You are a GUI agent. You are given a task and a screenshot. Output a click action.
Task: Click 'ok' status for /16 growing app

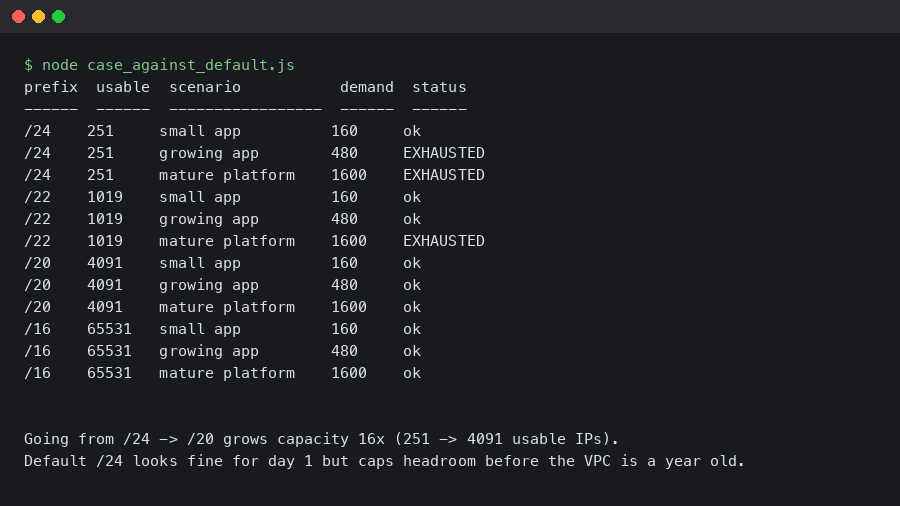coord(412,351)
